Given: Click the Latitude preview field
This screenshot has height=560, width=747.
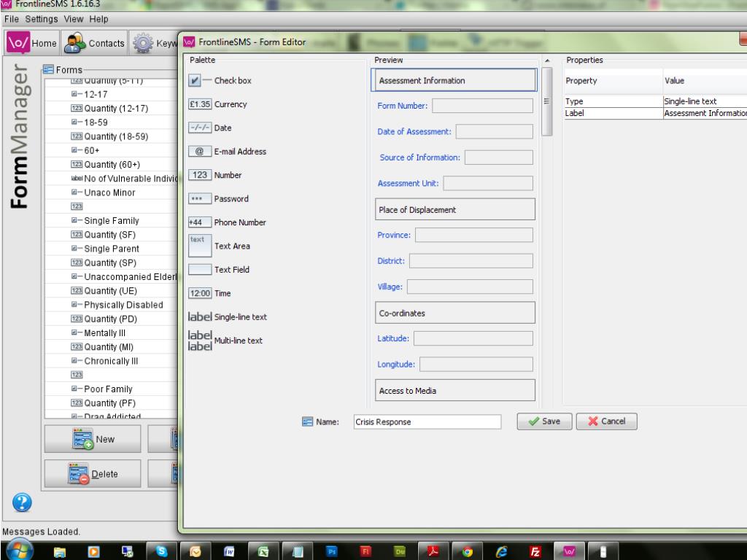Looking at the screenshot, I should coord(473,338).
